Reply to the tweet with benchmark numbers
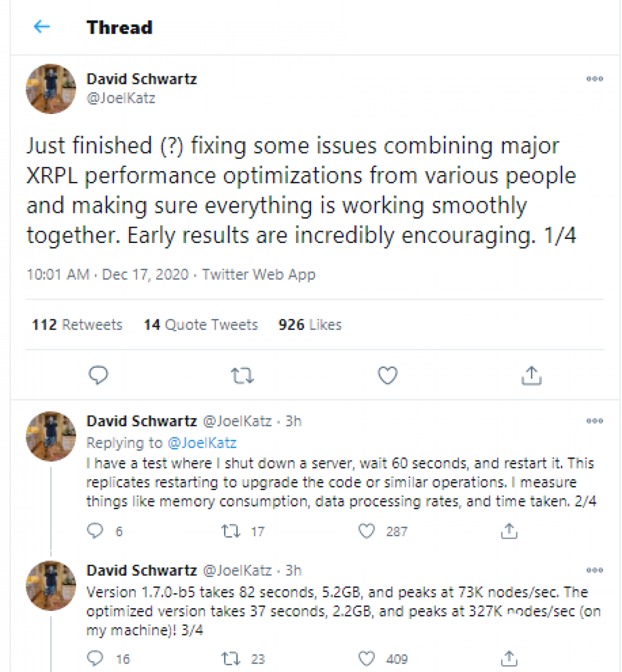Viewport: 622px width, 672px height. (94, 659)
